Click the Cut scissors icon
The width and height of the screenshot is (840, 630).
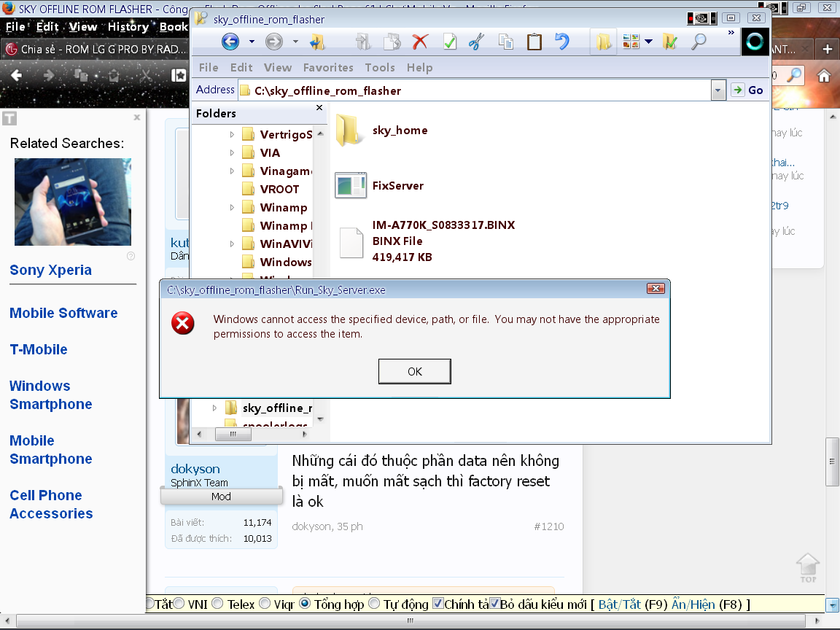[475, 42]
